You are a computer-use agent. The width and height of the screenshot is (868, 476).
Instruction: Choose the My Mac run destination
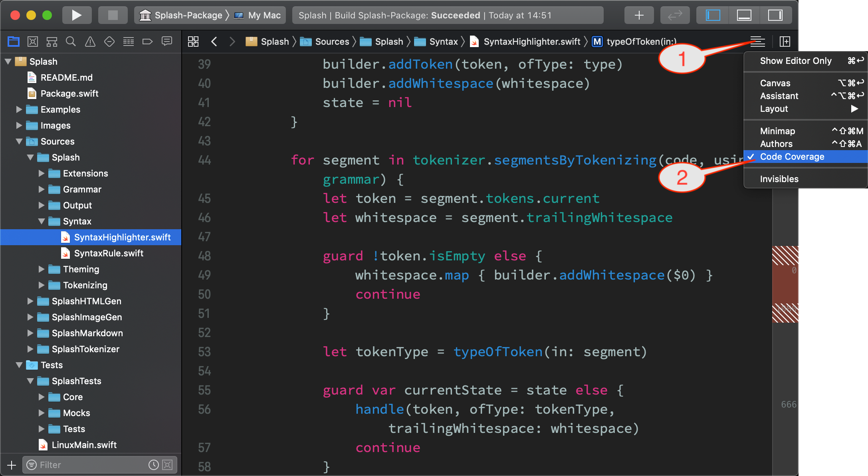[258, 15]
